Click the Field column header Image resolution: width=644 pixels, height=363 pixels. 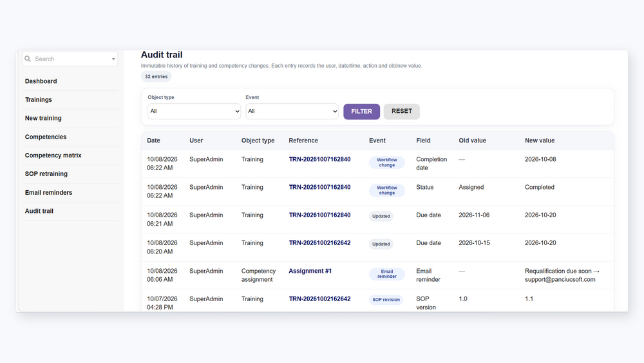click(x=423, y=141)
